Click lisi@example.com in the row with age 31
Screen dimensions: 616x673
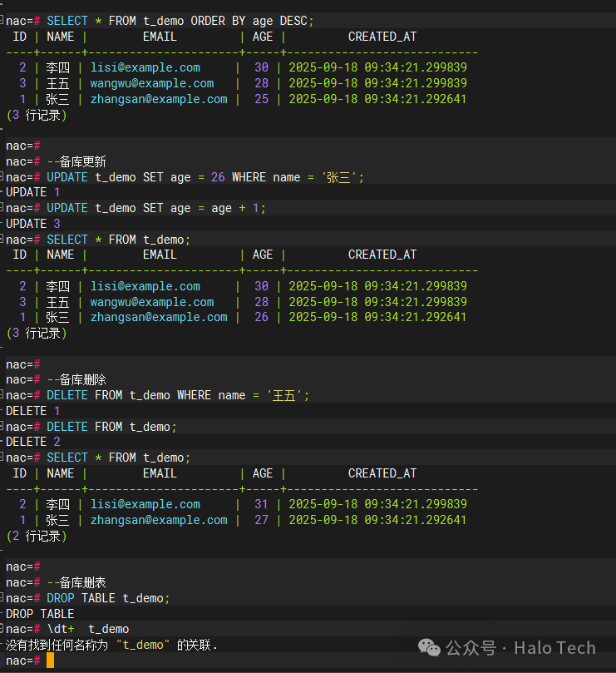(145, 504)
